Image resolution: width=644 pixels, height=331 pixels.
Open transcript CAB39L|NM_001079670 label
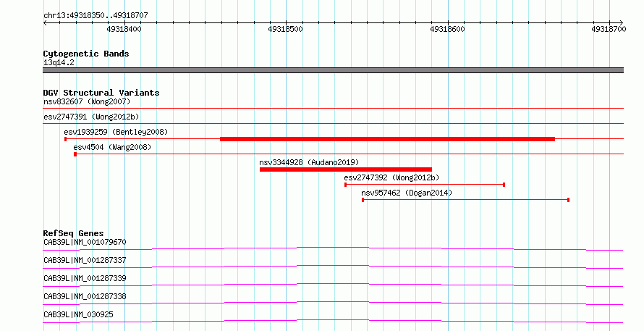point(85,242)
